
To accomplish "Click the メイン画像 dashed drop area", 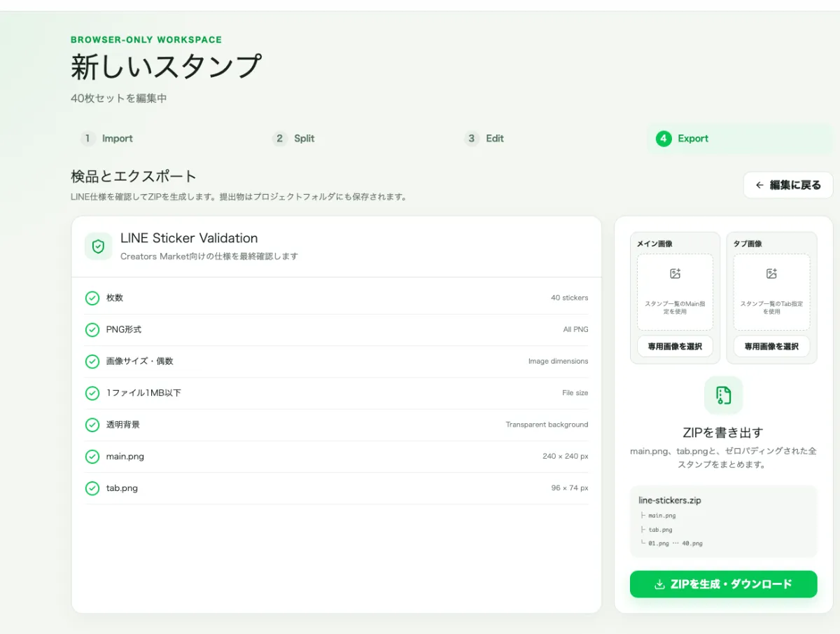I will [675, 292].
